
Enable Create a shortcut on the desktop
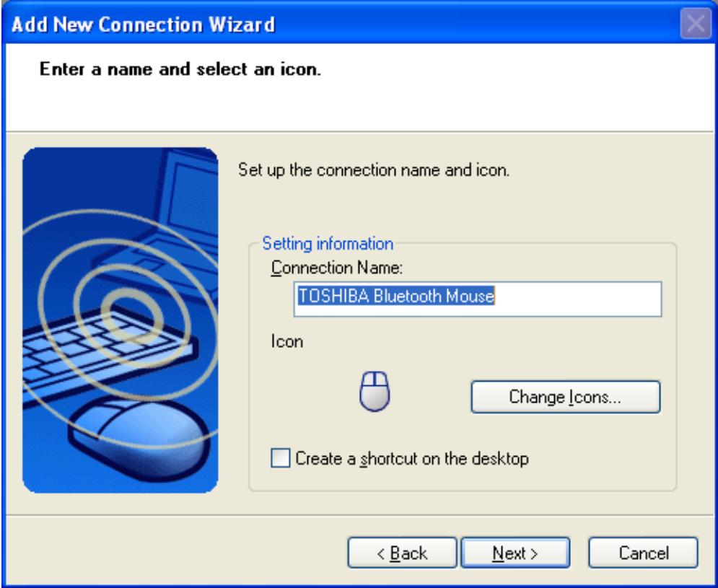[x=280, y=458]
